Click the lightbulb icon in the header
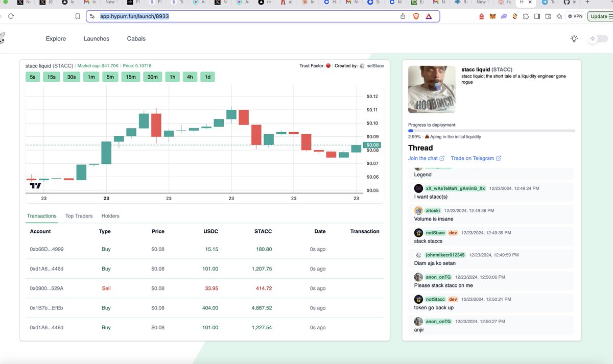The height and width of the screenshot is (364, 613). tap(574, 39)
